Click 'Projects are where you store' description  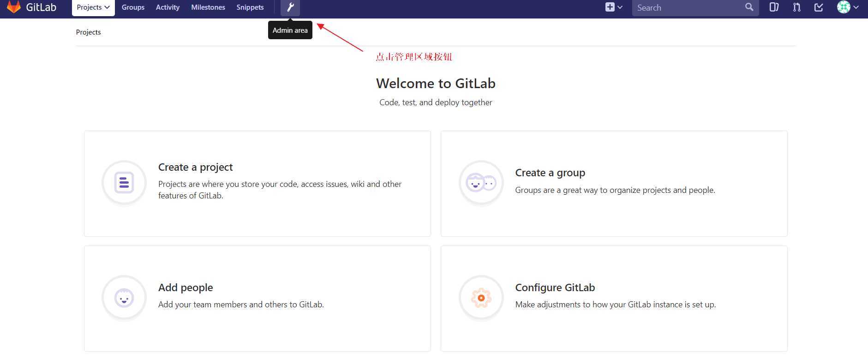coord(280,190)
